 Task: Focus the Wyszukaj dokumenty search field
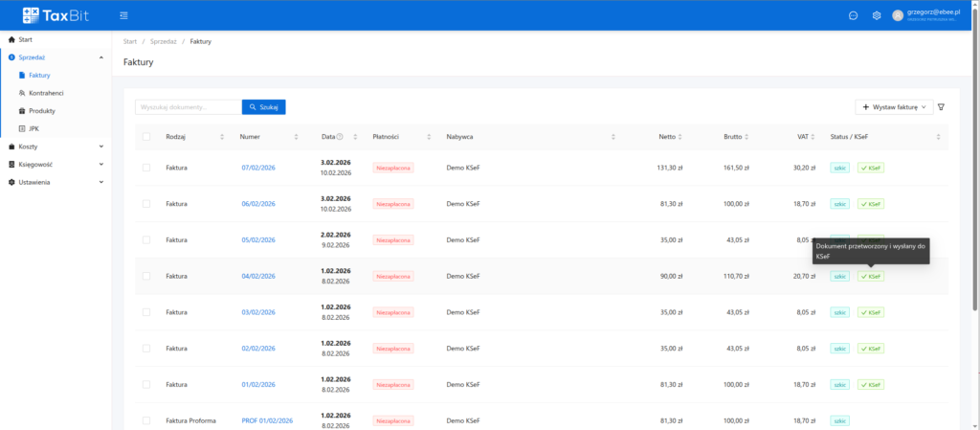click(188, 107)
